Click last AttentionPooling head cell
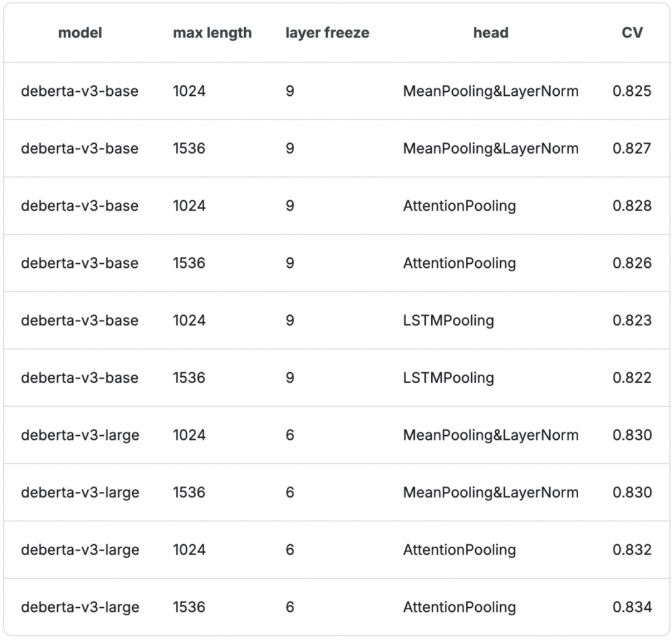 pos(459,607)
